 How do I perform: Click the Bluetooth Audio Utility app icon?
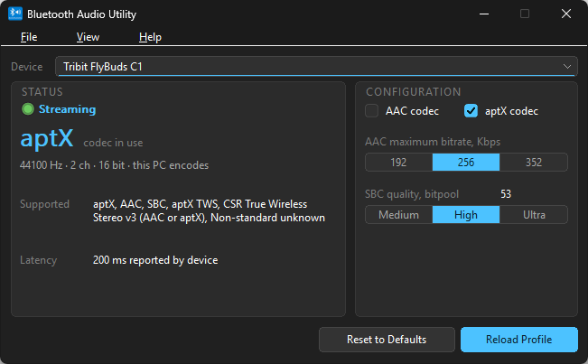15,14
